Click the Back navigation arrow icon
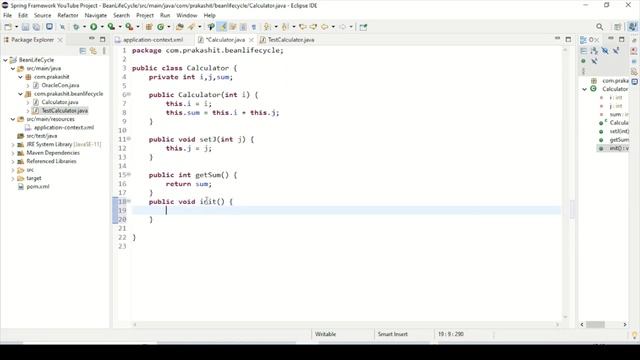The height and width of the screenshot is (360, 640). coord(324,27)
